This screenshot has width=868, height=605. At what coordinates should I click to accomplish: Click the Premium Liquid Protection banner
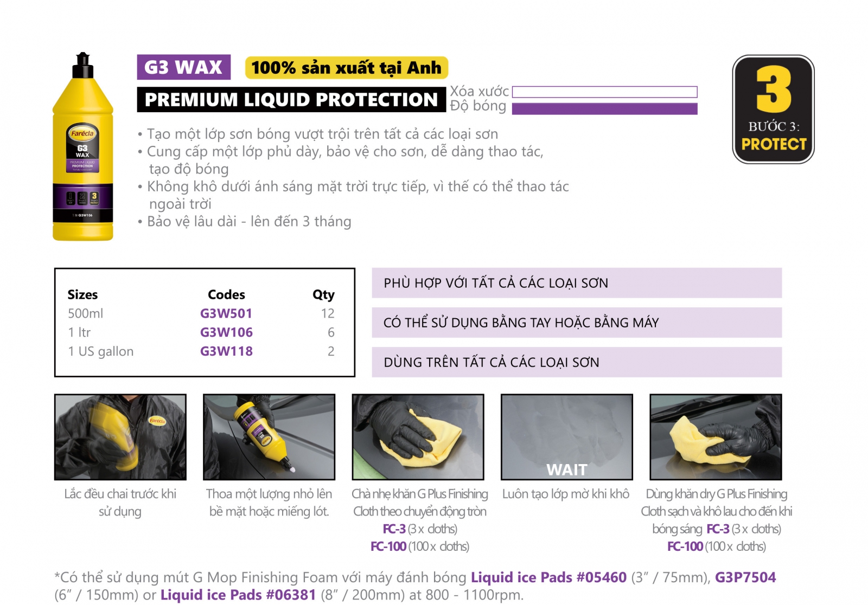point(291,100)
